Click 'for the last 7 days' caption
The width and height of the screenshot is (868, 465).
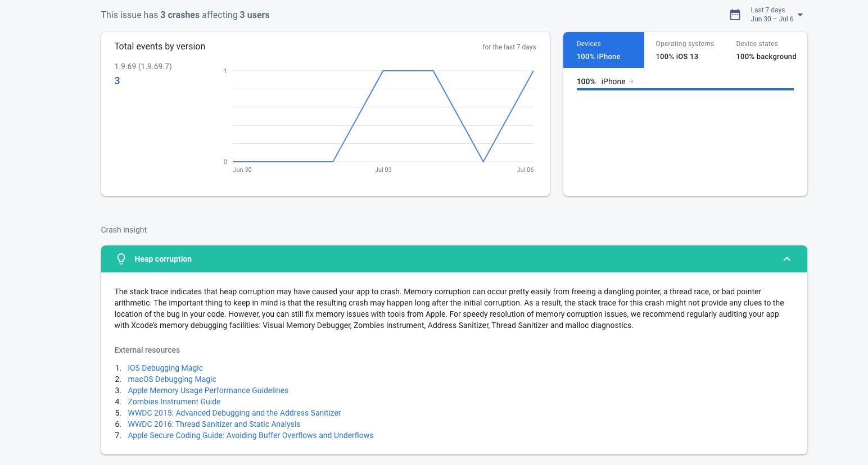[509, 47]
